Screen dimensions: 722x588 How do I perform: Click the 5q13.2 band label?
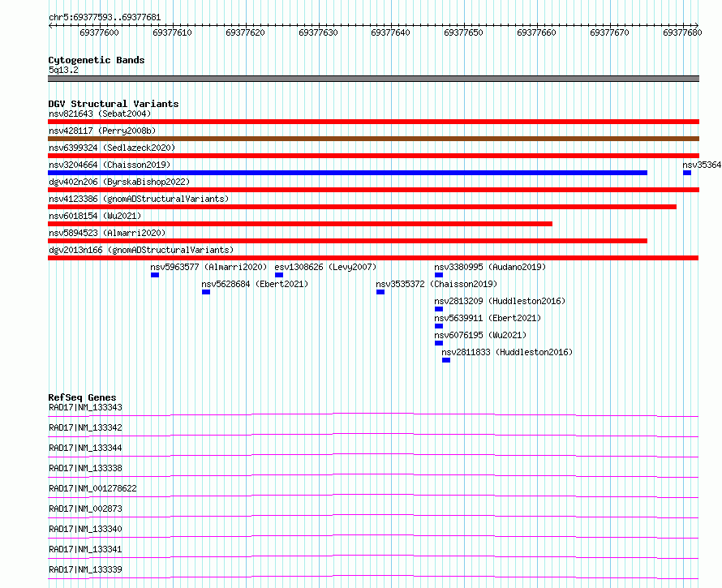click(x=63, y=70)
